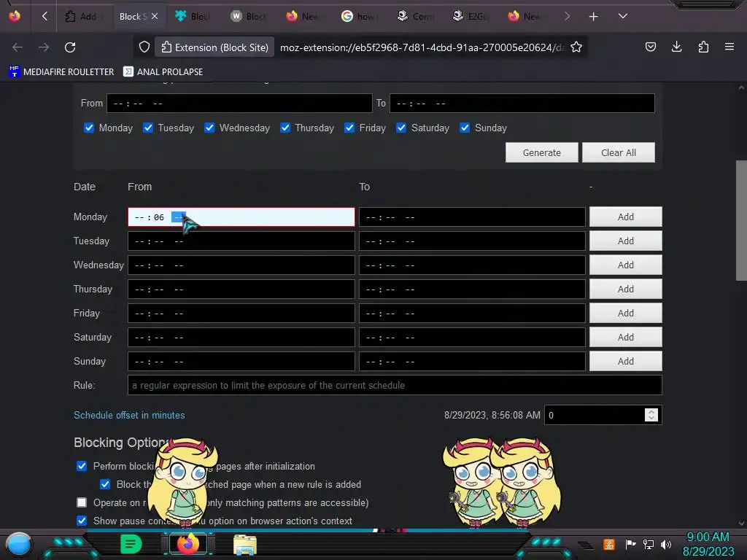
Task: Click the Monday From time field
Action: (x=241, y=217)
